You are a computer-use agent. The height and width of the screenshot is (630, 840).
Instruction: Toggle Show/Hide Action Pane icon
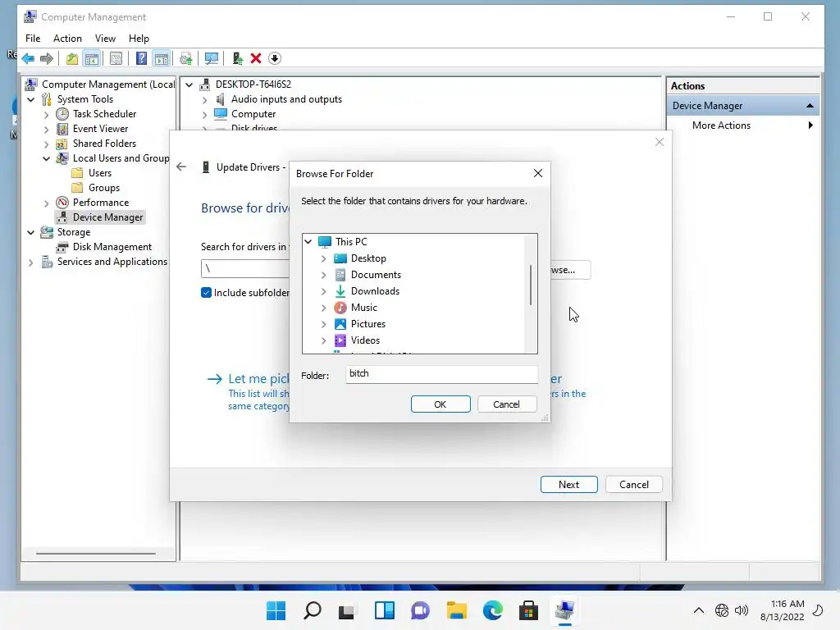pos(162,58)
